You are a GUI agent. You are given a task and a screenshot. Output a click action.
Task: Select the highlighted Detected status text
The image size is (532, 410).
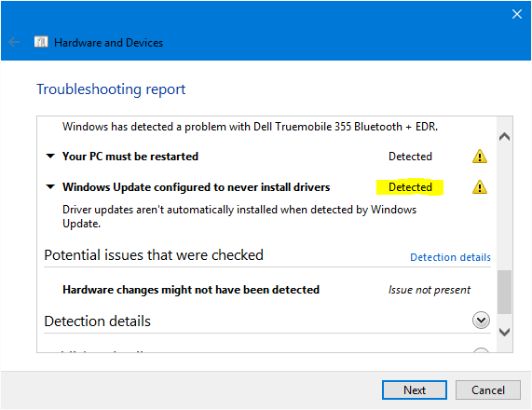410,187
